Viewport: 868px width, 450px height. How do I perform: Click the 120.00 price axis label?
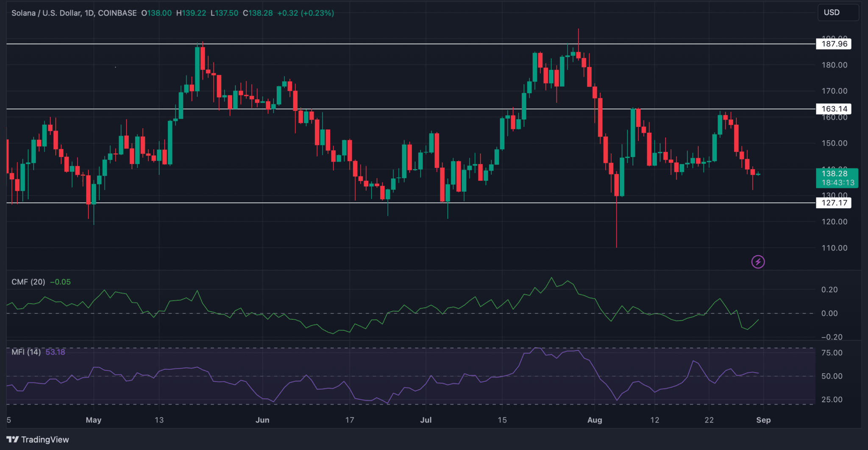point(834,221)
